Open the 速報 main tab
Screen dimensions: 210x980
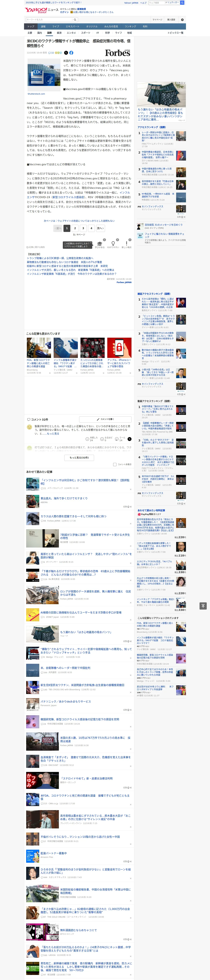tap(43, 27)
